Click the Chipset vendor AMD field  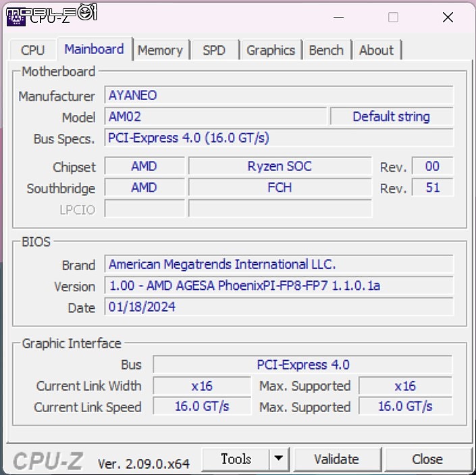tap(144, 166)
